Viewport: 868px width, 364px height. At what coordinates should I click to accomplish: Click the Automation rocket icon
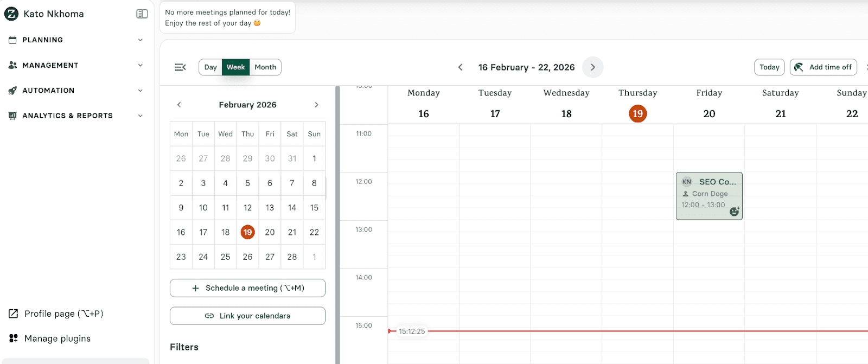pos(12,91)
